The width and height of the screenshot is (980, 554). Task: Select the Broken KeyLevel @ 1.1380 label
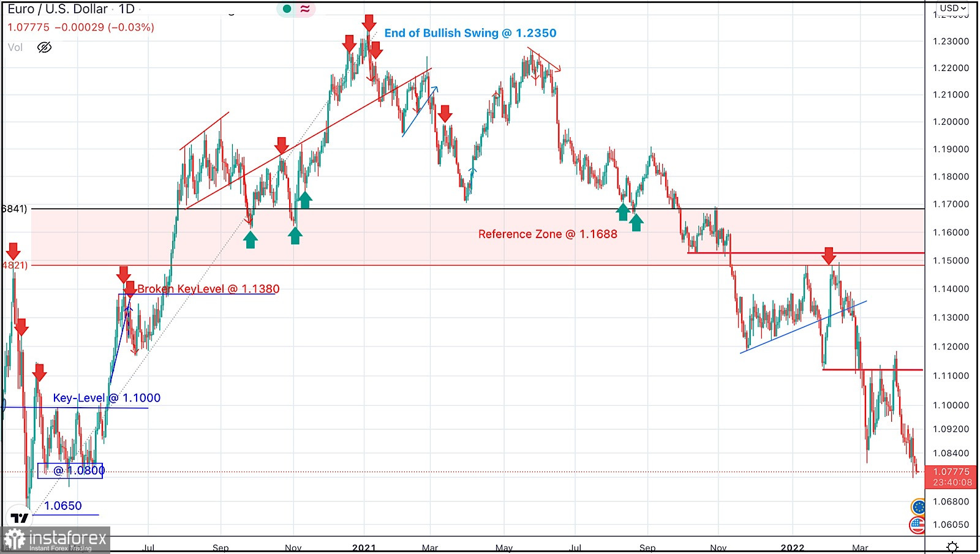point(208,289)
